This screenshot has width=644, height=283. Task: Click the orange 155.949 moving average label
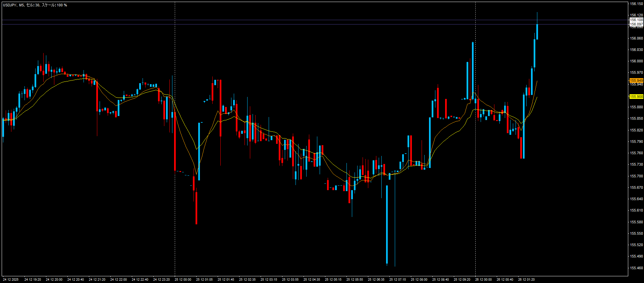click(x=636, y=80)
